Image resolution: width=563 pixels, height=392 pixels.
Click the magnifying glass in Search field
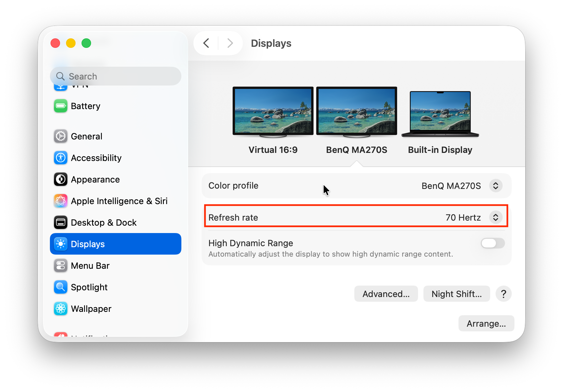pyautogui.click(x=60, y=76)
